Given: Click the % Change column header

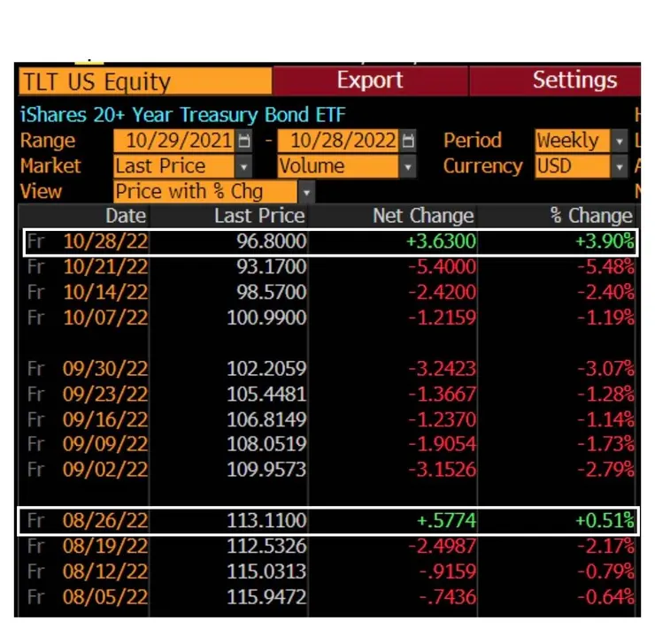Looking at the screenshot, I should pyautogui.click(x=590, y=215).
